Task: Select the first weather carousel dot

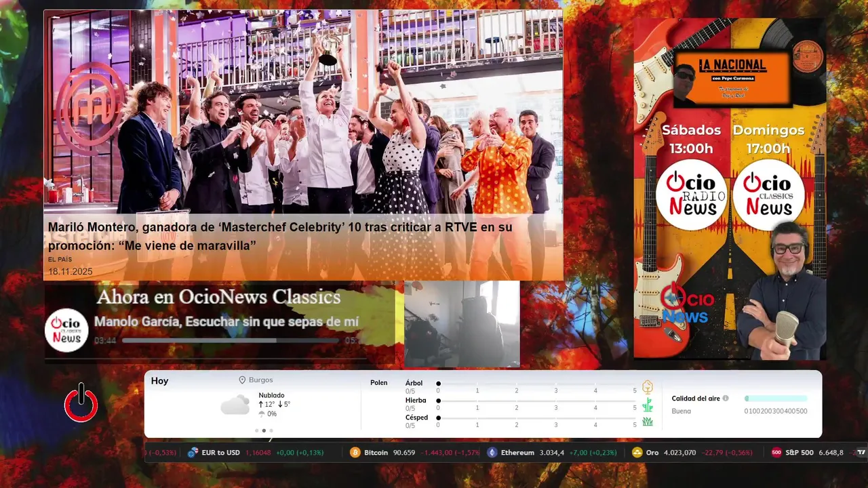Action: point(256,430)
